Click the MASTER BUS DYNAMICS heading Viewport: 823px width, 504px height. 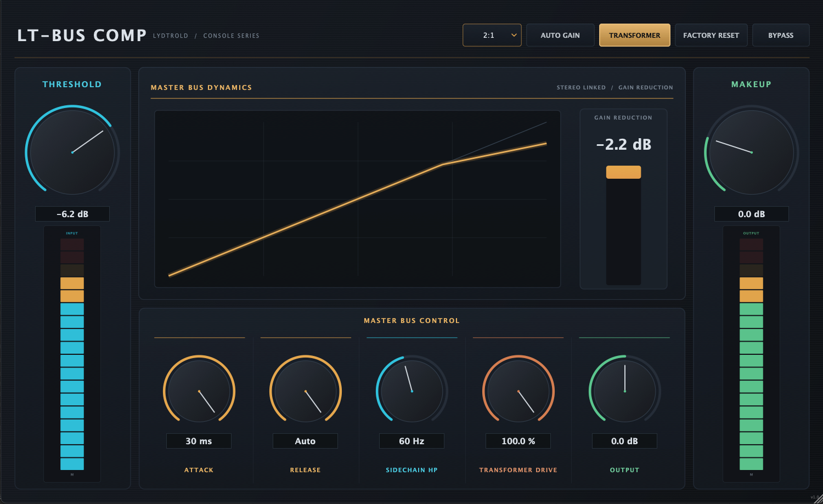[201, 87]
